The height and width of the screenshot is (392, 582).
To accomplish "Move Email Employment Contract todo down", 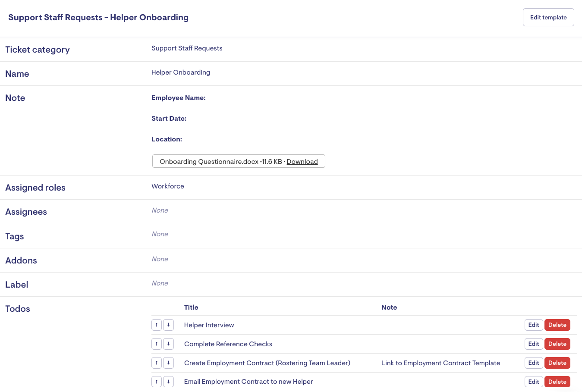I will click(x=168, y=382).
